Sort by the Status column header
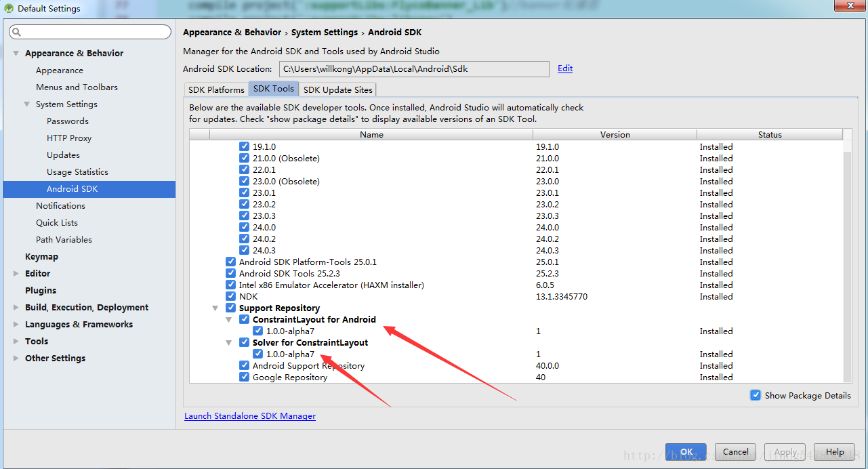 pos(770,134)
